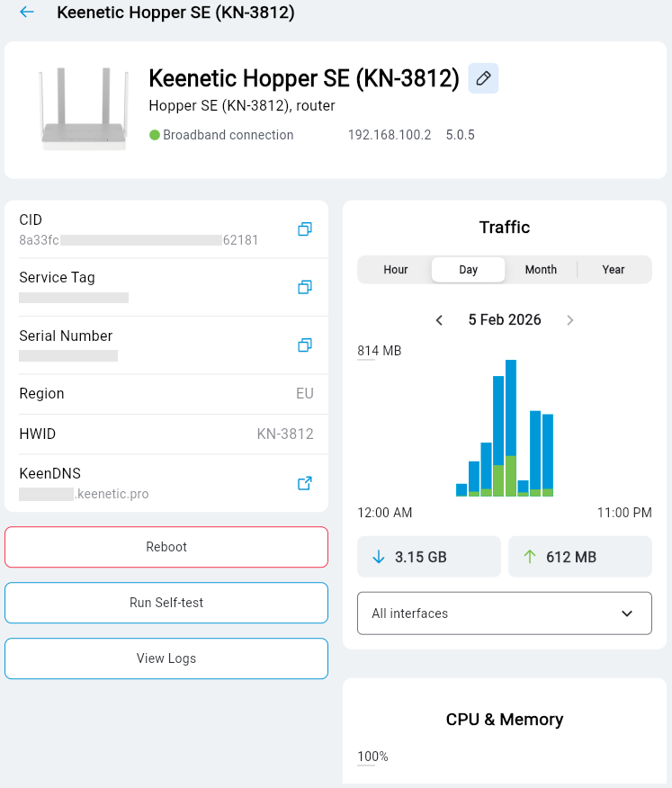The width and height of the screenshot is (672, 788).
Task: Copy the Service Tag value
Action: click(305, 287)
